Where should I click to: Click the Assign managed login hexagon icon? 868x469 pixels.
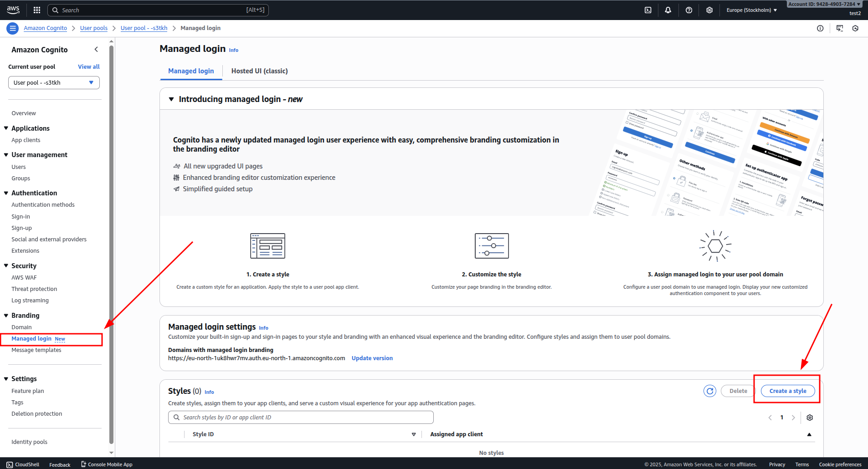point(715,246)
